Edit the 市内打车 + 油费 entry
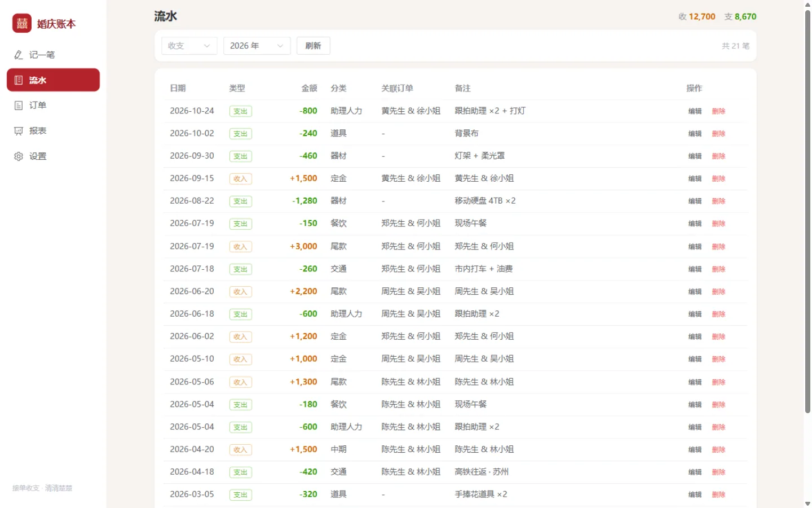This screenshot has width=812, height=508. click(x=695, y=269)
